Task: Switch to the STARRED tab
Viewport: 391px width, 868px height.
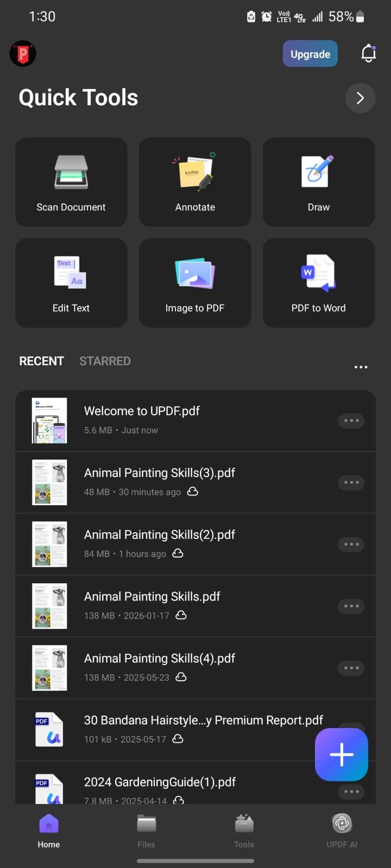Action: (105, 361)
